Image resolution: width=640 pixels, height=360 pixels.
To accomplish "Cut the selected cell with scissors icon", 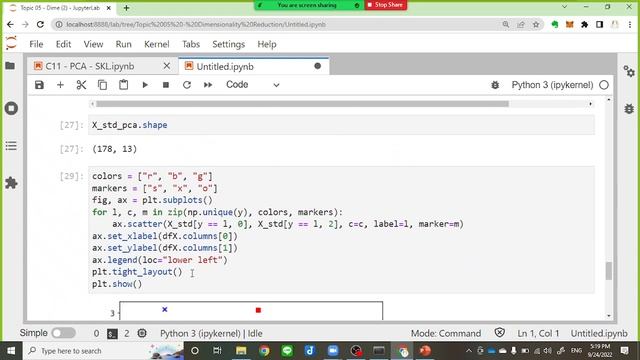I will [81, 85].
